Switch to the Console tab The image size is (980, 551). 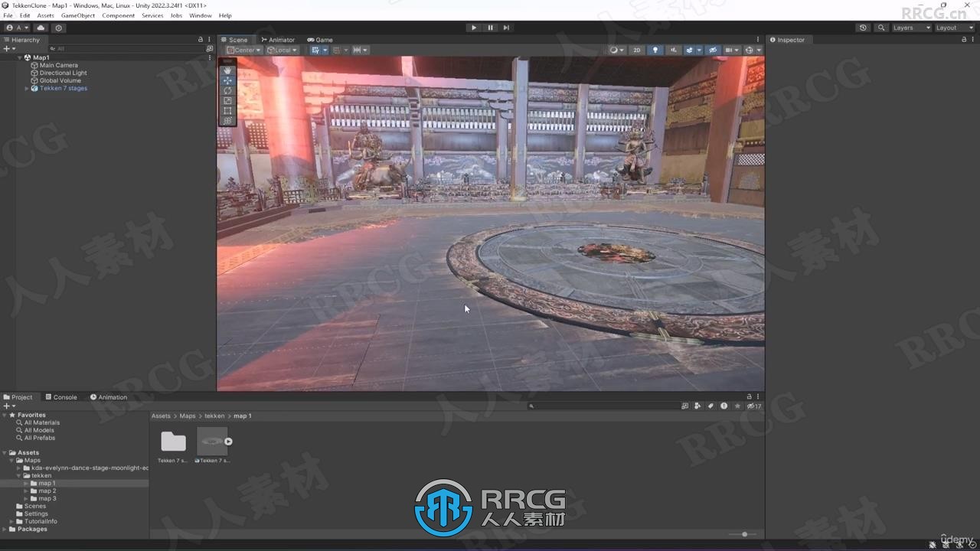tap(61, 397)
